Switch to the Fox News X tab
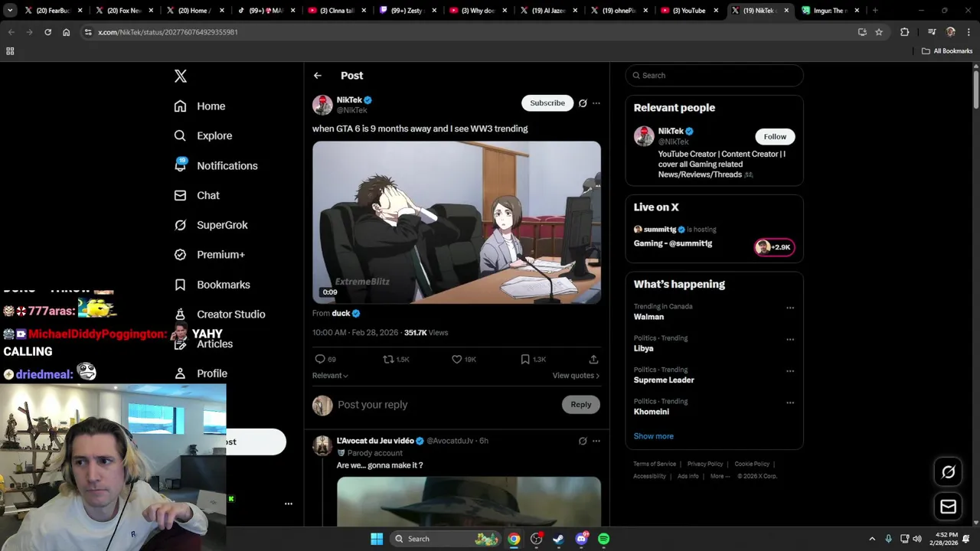 coord(124,11)
